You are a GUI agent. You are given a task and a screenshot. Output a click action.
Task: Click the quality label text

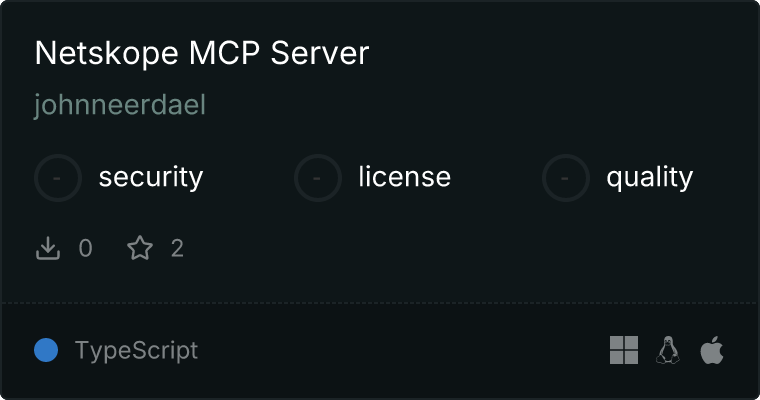pos(649,177)
